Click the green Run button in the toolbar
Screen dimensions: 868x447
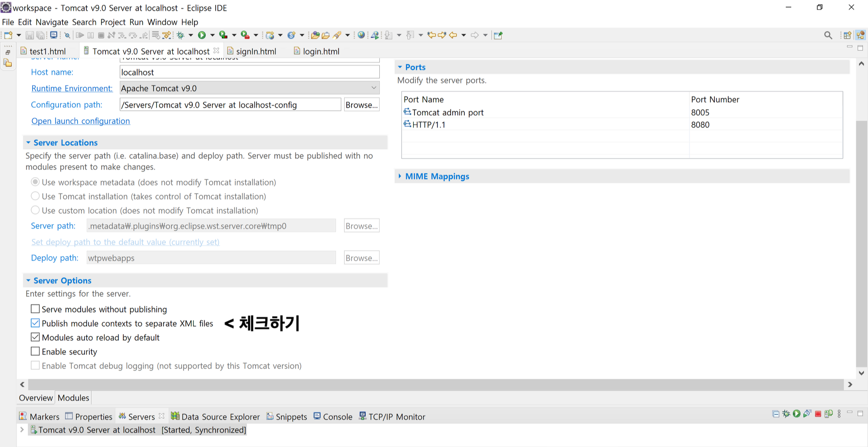click(x=202, y=35)
